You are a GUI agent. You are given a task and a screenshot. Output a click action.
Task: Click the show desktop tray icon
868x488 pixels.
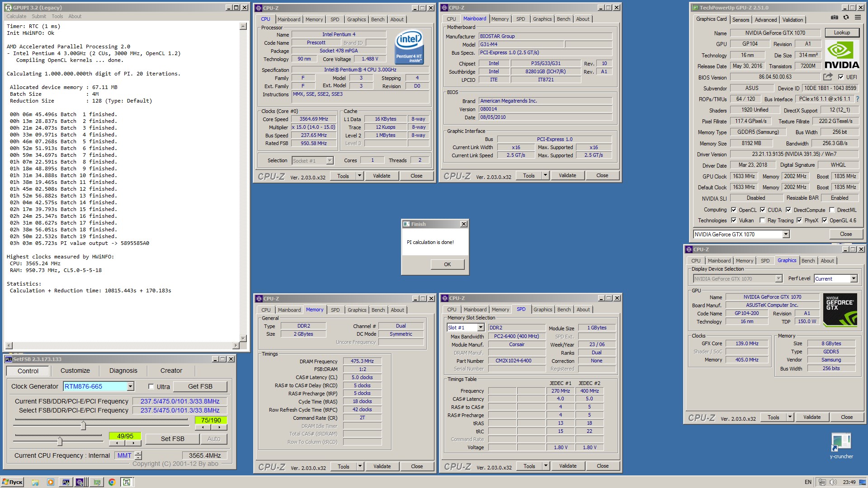(x=863, y=482)
